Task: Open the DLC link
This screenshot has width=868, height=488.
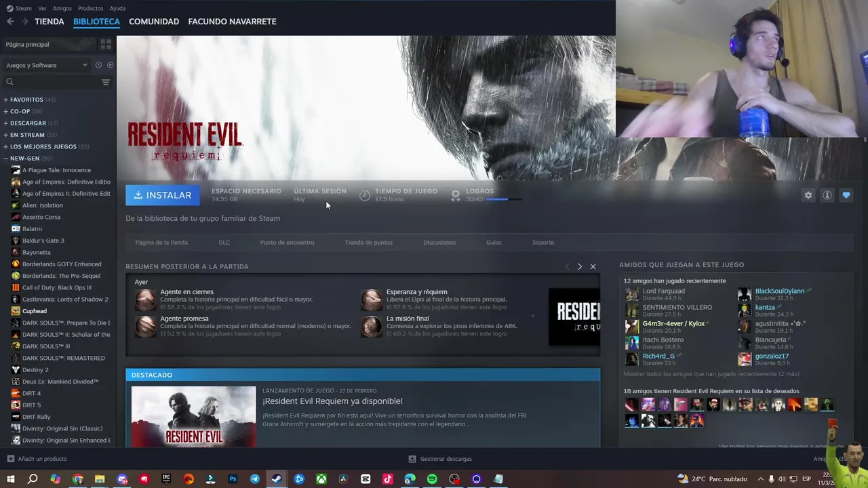Action: [x=224, y=243]
